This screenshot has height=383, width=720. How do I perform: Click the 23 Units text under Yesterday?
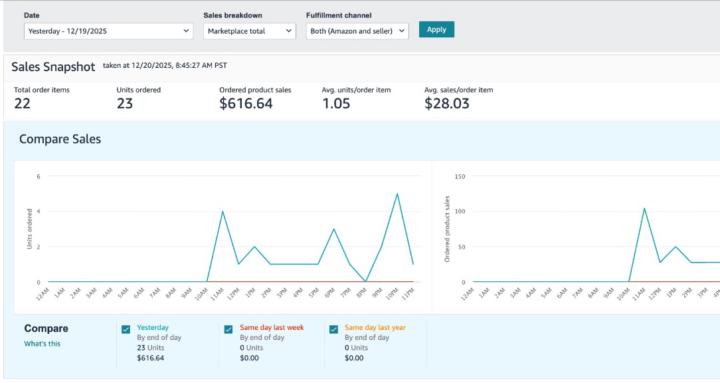click(x=150, y=348)
